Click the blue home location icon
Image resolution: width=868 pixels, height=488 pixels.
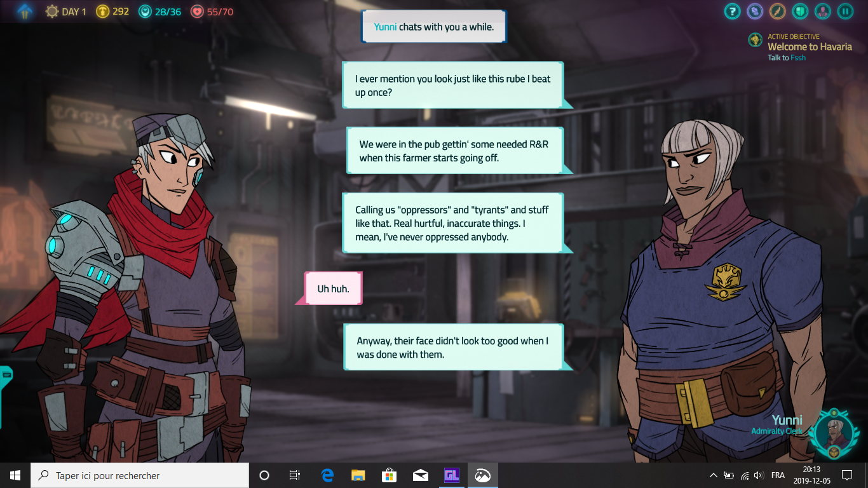25,11
